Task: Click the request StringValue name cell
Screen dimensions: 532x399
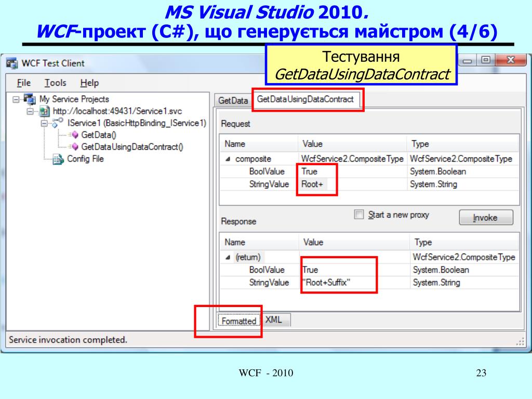Action: [x=269, y=184]
